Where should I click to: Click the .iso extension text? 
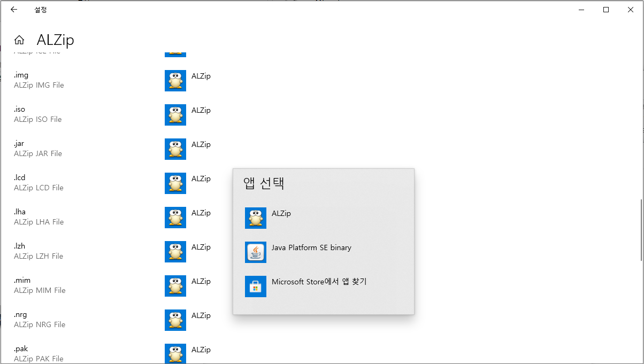click(19, 109)
